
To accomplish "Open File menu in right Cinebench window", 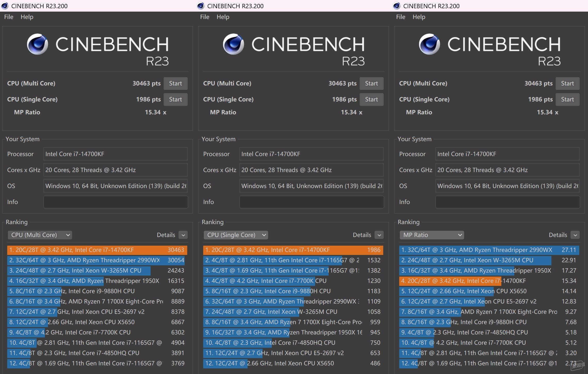I will [401, 17].
